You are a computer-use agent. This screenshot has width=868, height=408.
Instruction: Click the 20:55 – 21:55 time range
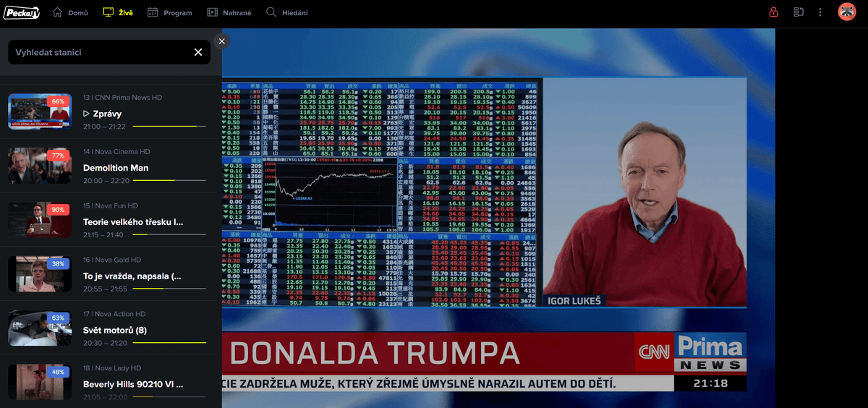(x=105, y=289)
